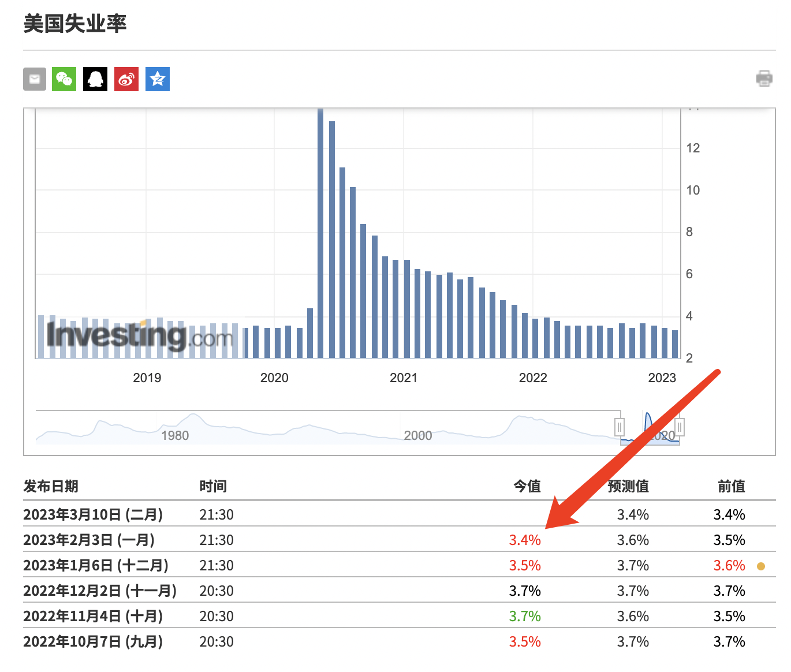791x672 pixels.
Task: Share via the WeChat icon
Action: tap(64, 79)
